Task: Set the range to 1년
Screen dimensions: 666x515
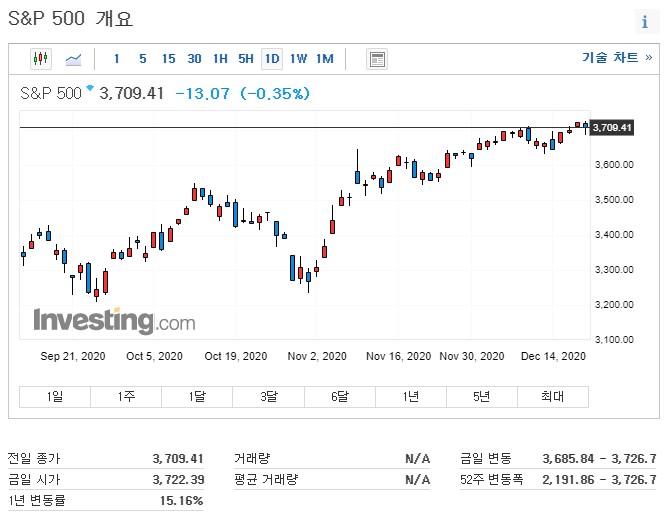Action: tap(411, 396)
